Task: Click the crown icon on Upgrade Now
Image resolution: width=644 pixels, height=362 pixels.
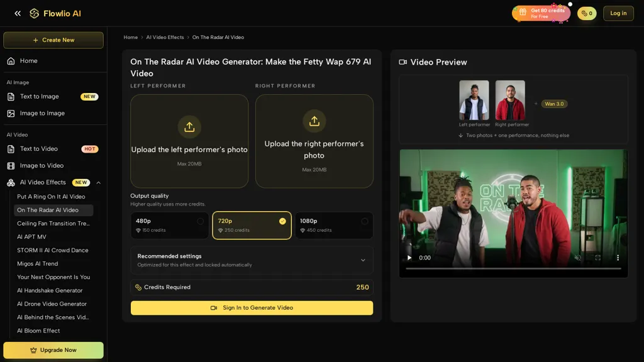Action: coord(34,351)
